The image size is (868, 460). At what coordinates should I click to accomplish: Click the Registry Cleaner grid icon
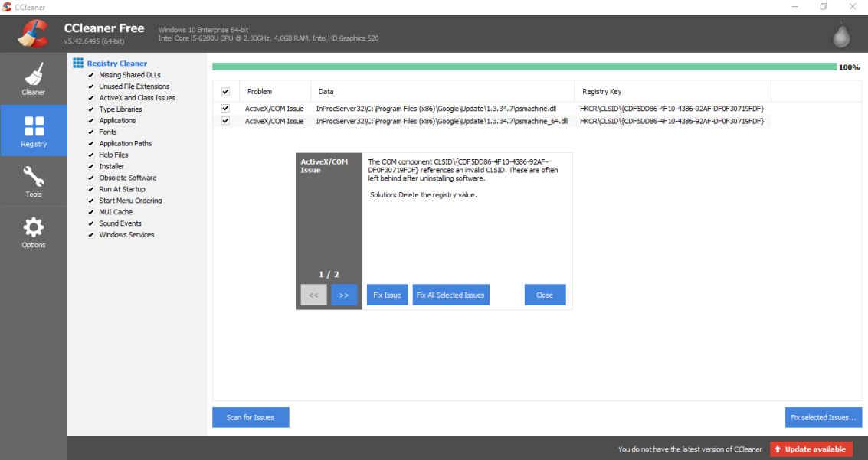pos(78,63)
